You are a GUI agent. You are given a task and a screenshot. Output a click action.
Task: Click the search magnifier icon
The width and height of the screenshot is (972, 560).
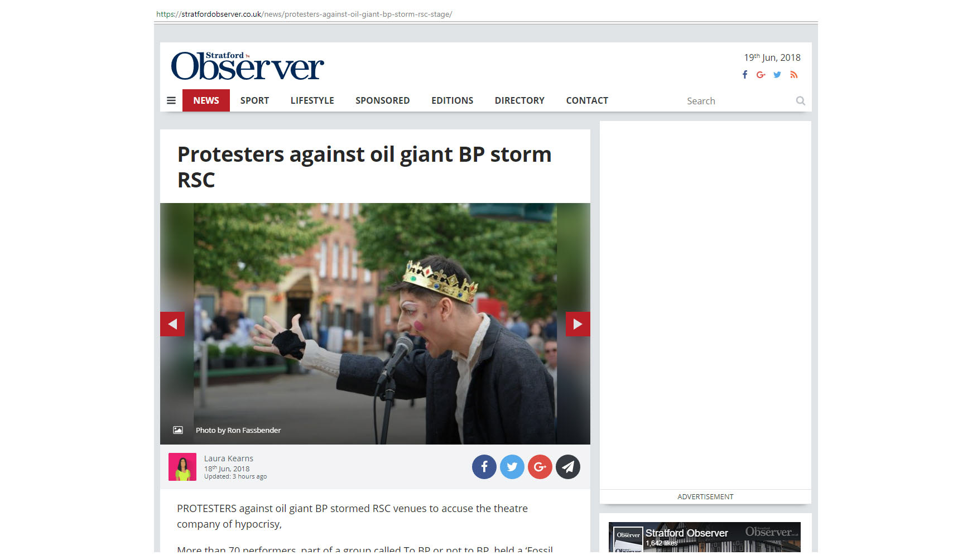point(801,101)
